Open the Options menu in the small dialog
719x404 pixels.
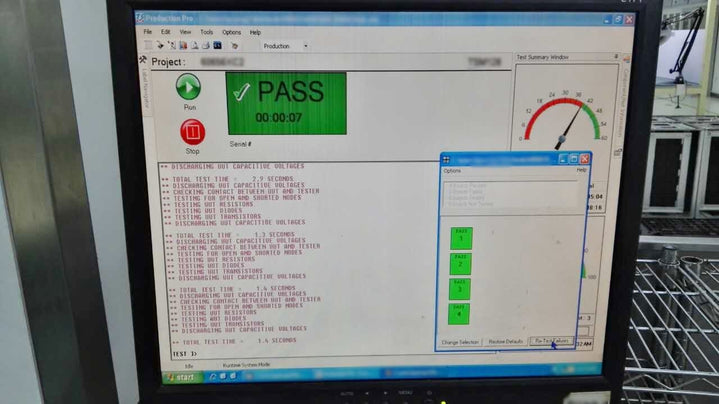pos(452,171)
